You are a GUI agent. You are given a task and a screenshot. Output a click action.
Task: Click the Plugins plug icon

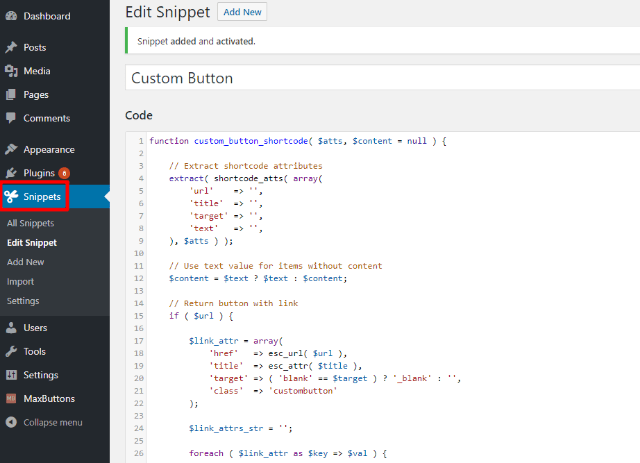11,173
